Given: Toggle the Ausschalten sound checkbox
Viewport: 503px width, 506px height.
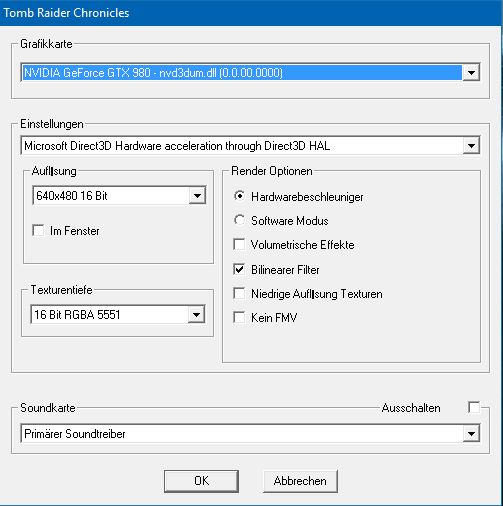Looking at the screenshot, I should pos(474,407).
